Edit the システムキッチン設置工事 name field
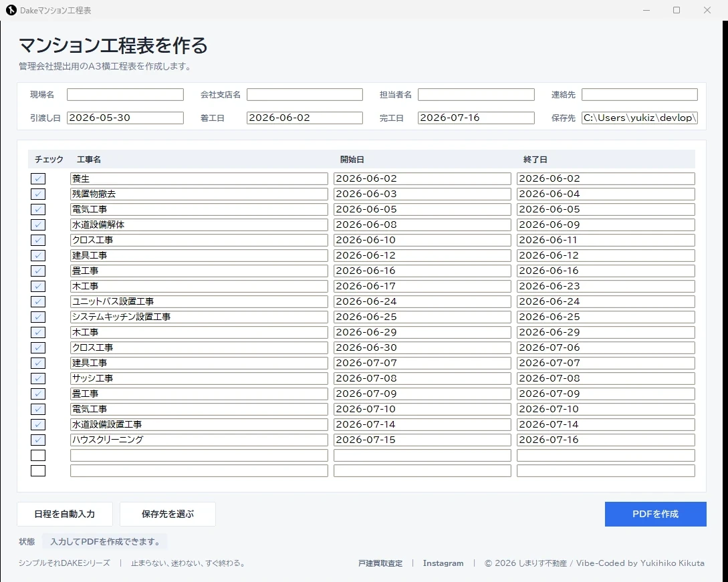This screenshot has width=728, height=582. tap(199, 317)
